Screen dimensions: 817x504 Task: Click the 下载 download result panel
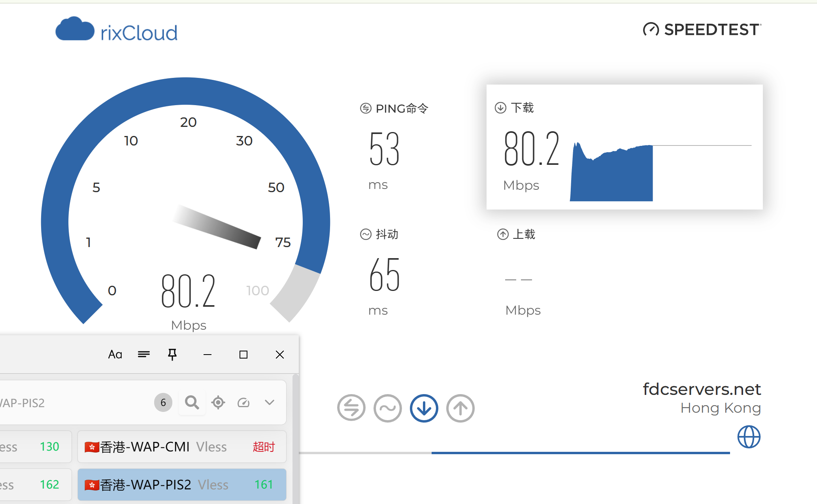[x=624, y=147]
